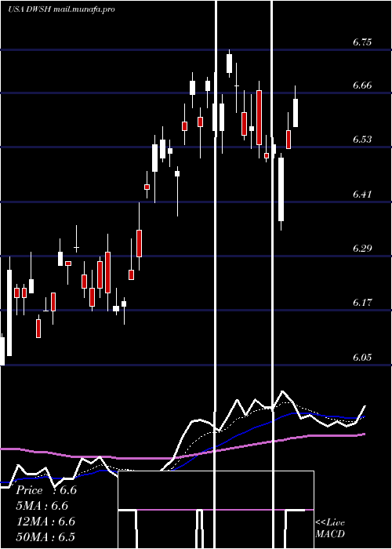The height and width of the screenshot is (549, 392).
Task: Click the 12MA : 6.6 readout
Action: (45, 522)
